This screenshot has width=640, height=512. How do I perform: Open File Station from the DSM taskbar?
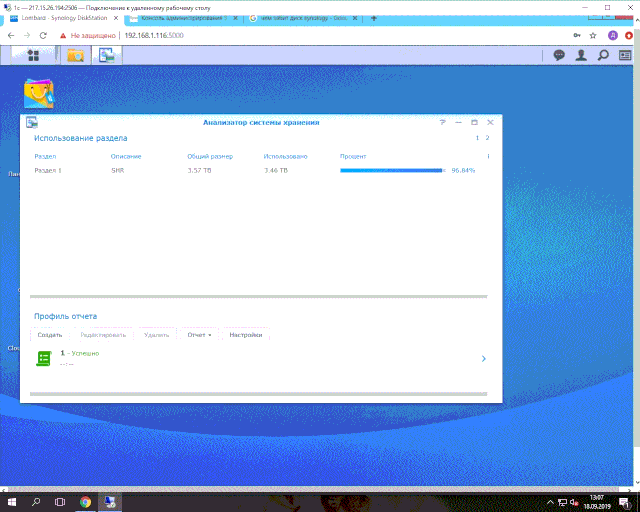tap(76, 55)
